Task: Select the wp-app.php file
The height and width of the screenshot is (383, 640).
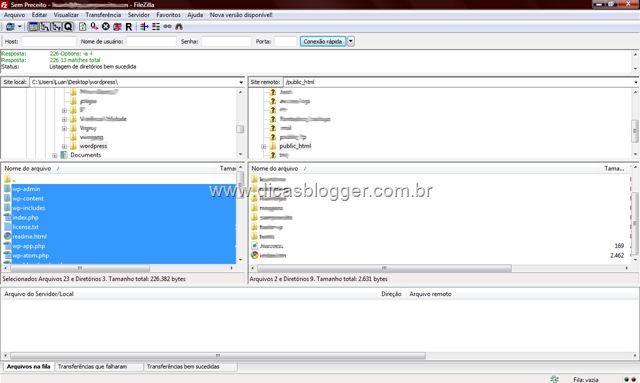Action: pos(29,246)
